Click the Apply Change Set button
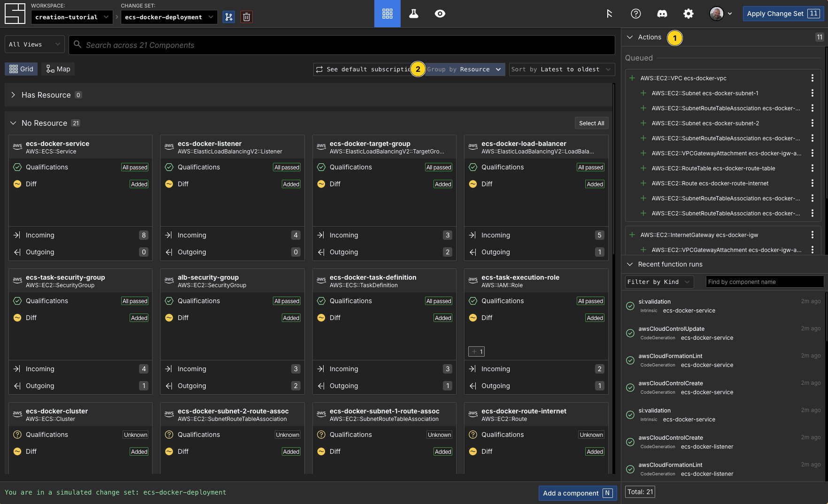The width and height of the screenshot is (828, 504). 782,14
